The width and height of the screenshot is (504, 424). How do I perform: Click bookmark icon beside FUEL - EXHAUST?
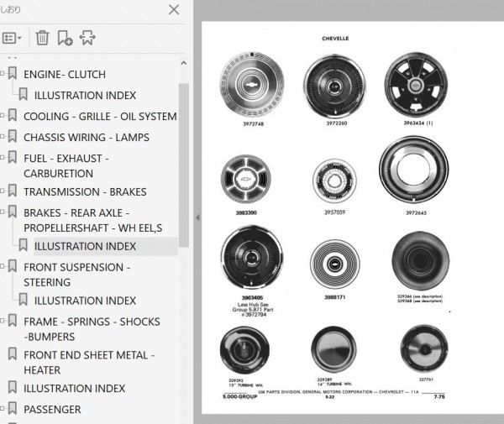coord(13,157)
